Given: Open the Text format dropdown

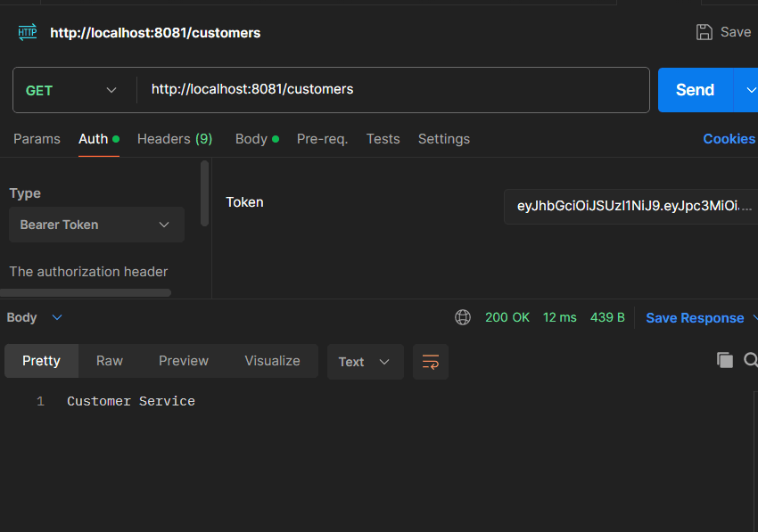Looking at the screenshot, I should (365, 362).
